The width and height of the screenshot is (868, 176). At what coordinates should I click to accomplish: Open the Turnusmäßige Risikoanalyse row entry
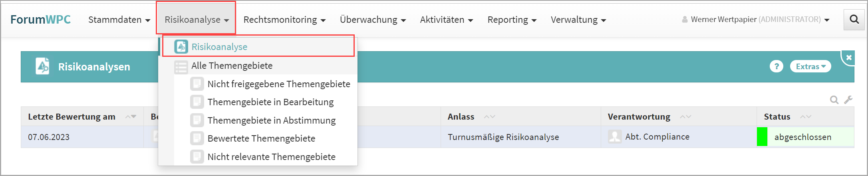click(x=503, y=137)
